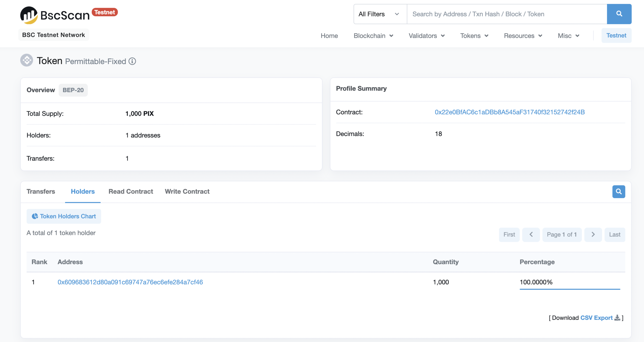Image resolution: width=644 pixels, height=342 pixels.
Task: Open the holders table search icon
Action: [618, 192]
